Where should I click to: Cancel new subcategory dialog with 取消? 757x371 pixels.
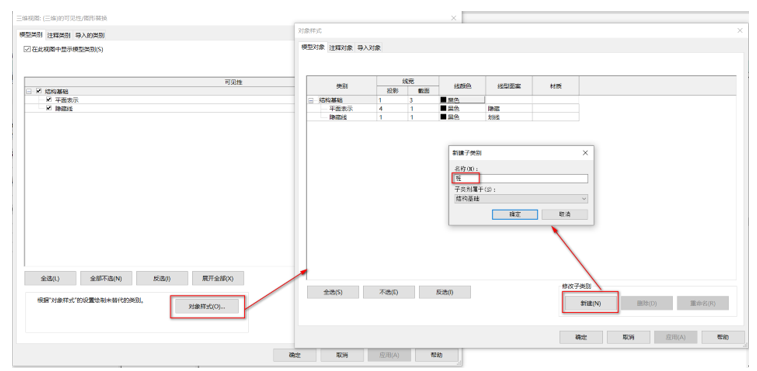[x=565, y=214]
